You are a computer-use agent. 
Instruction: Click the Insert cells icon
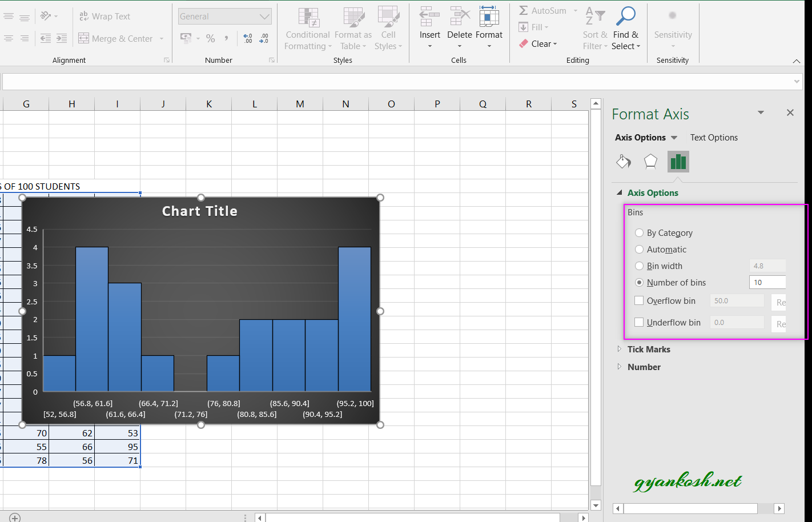point(430,17)
